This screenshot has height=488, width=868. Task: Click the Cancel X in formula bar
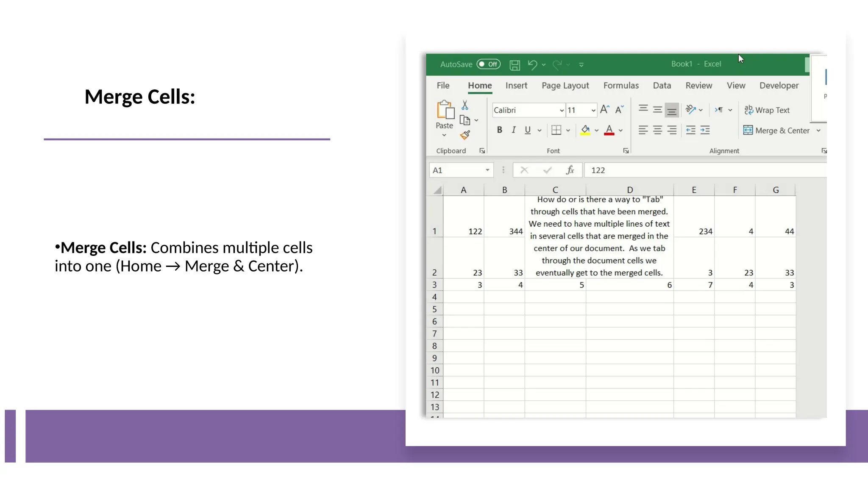pyautogui.click(x=524, y=170)
